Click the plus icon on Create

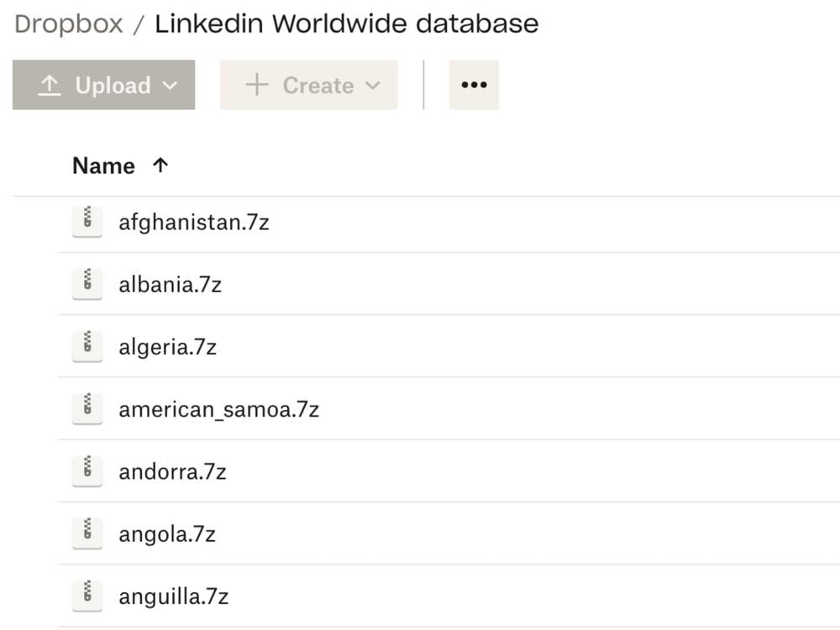(256, 85)
